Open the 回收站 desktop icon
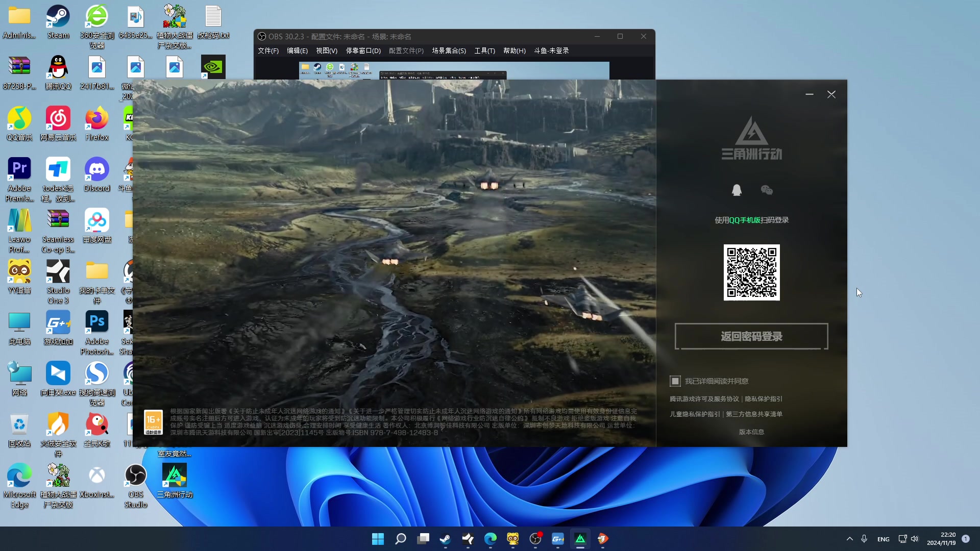This screenshot has height=551, width=980. [x=19, y=430]
